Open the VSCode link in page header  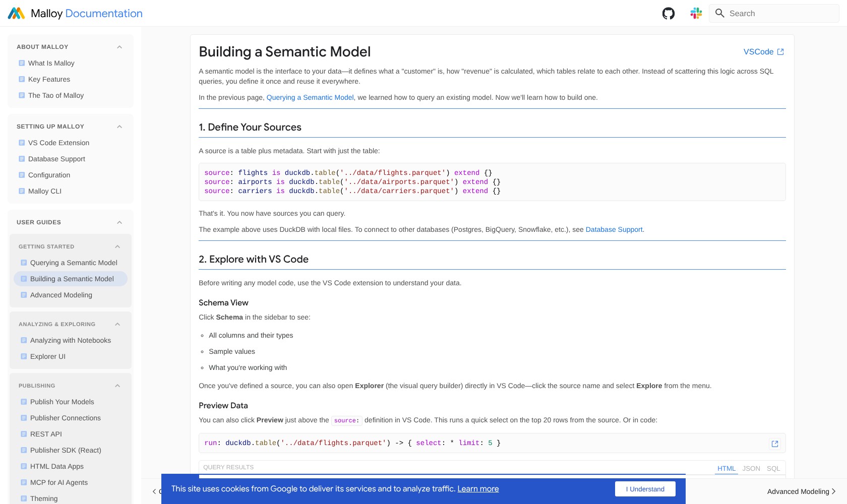point(764,52)
